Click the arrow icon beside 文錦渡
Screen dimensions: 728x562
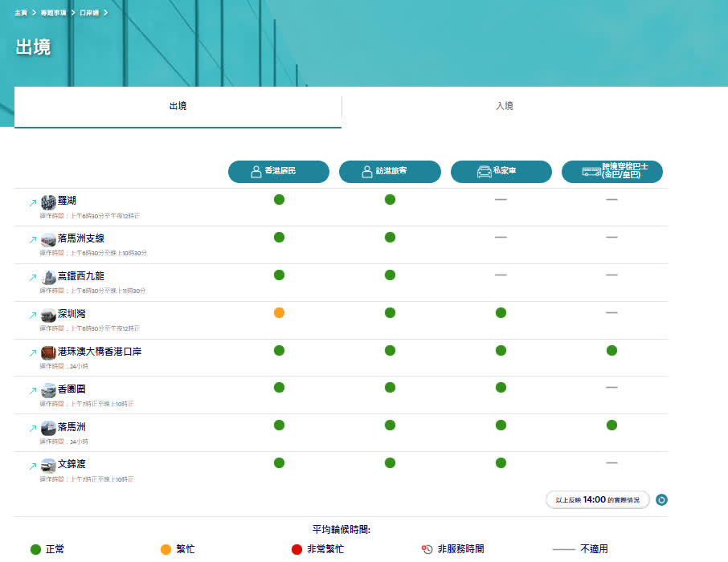pyautogui.click(x=33, y=466)
